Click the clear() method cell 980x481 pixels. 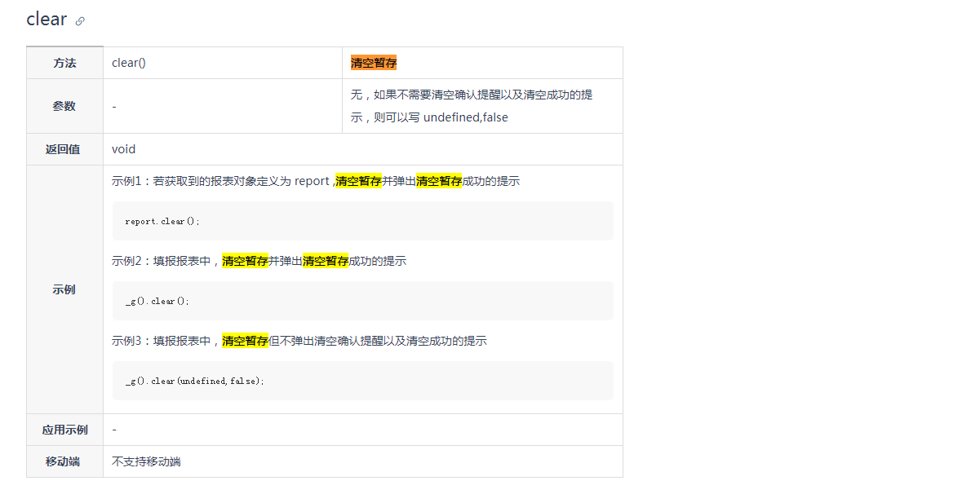point(223,63)
